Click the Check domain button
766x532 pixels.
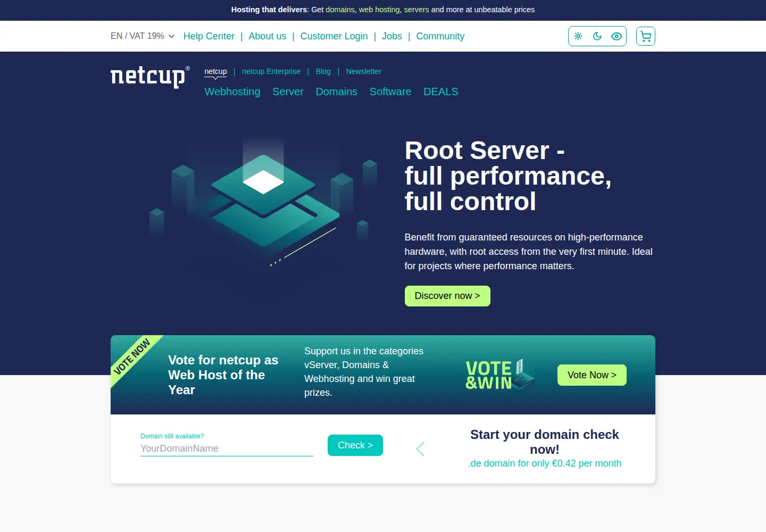coord(355,445)
